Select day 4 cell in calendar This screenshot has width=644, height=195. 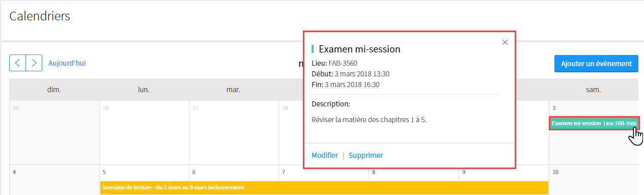pos(54,180)
